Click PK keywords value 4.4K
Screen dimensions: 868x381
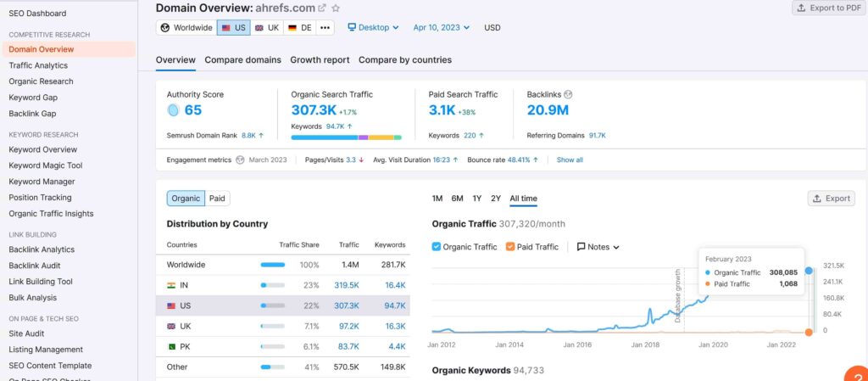(x=397, y=347)
